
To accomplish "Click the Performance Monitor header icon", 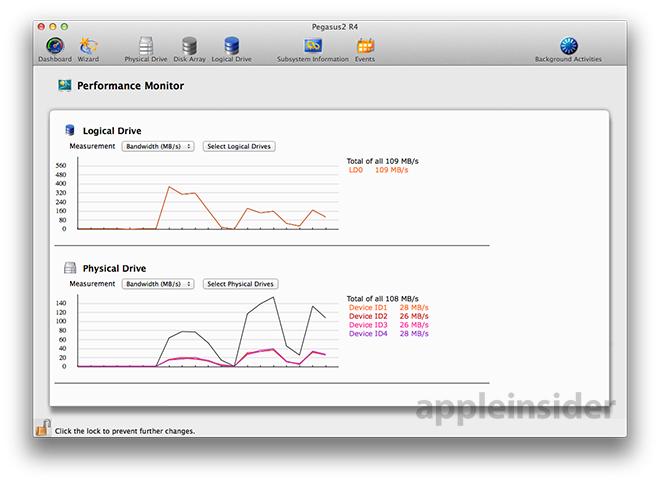I will 64,85.
